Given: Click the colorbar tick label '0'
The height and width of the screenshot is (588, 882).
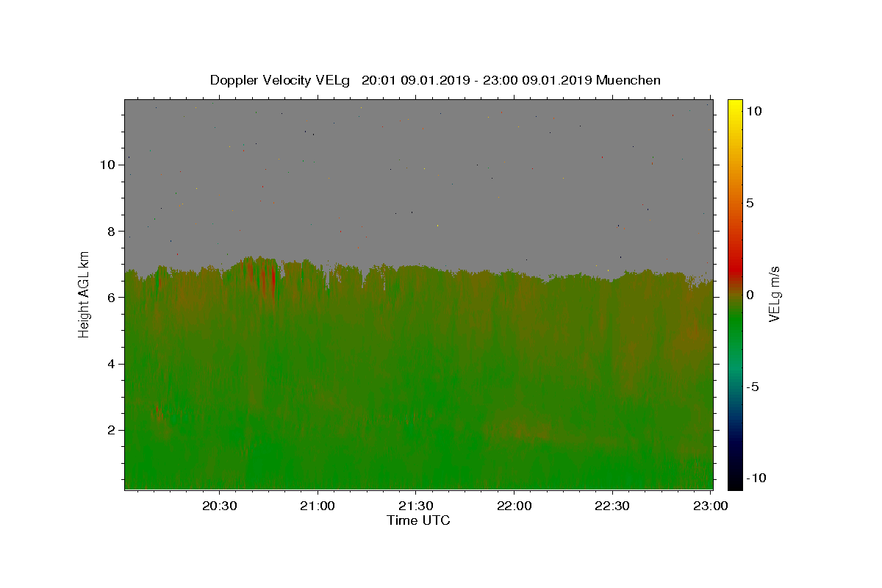Looking at the screenshot, I should [750, 295].
